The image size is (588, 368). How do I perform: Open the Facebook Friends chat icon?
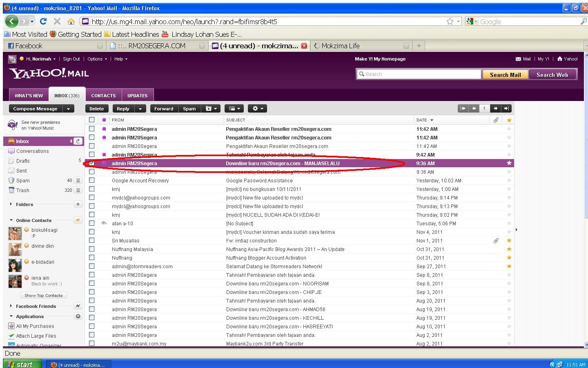tap(78, 306)
